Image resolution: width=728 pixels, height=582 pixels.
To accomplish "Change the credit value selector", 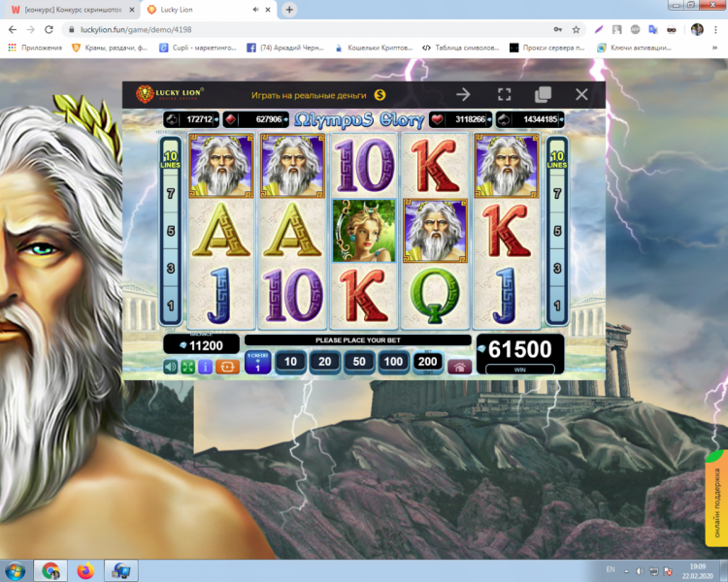I will [x=258, y=364].
